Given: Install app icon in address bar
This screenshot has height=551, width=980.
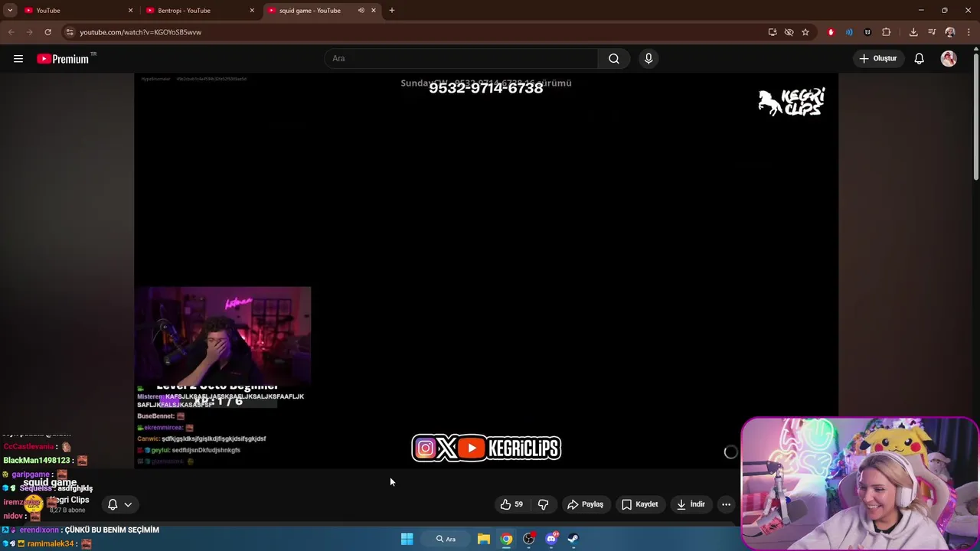Looking at the screenshot, I should tap(772, 32).
